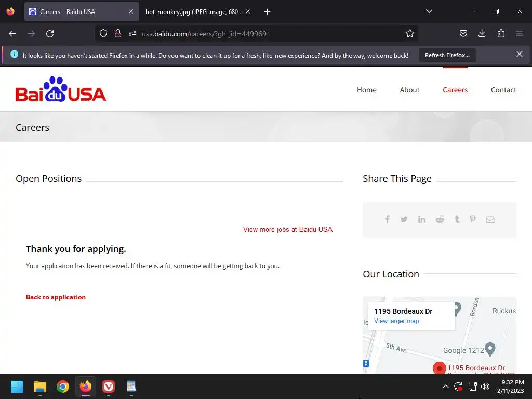Share this page on LinkedIn

pos(422,220)
